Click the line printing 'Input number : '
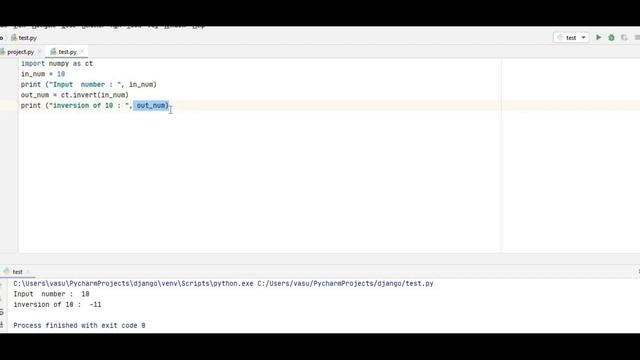Image resolution: width=640 pixels, height=360 pixels. (89, 84)
